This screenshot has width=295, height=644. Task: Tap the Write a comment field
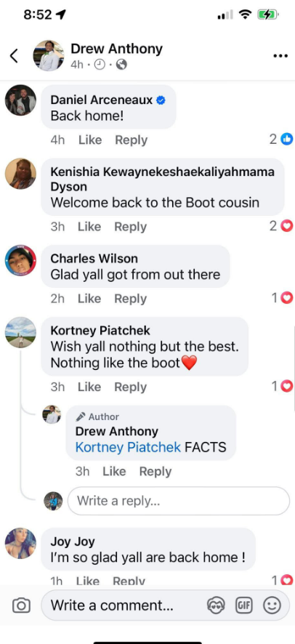pos(166,605)
